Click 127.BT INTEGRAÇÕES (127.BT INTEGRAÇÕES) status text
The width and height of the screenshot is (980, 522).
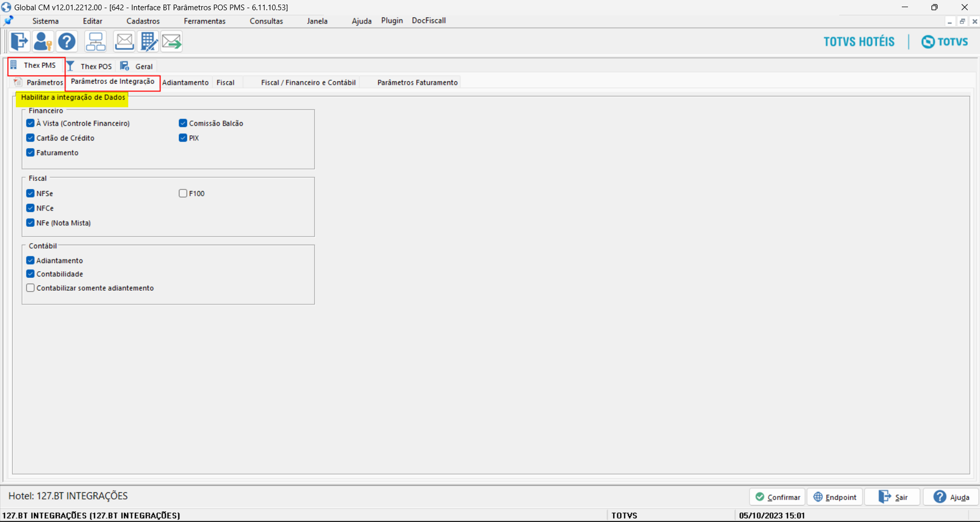[x=91, y=515]
